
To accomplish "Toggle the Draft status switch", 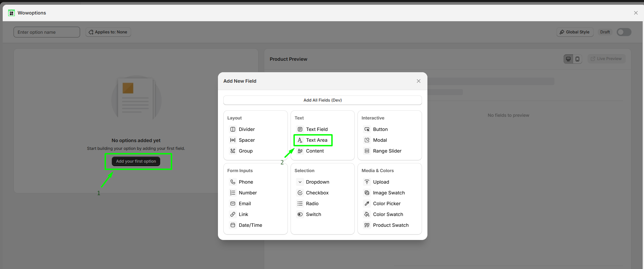I will click(624, 32).
